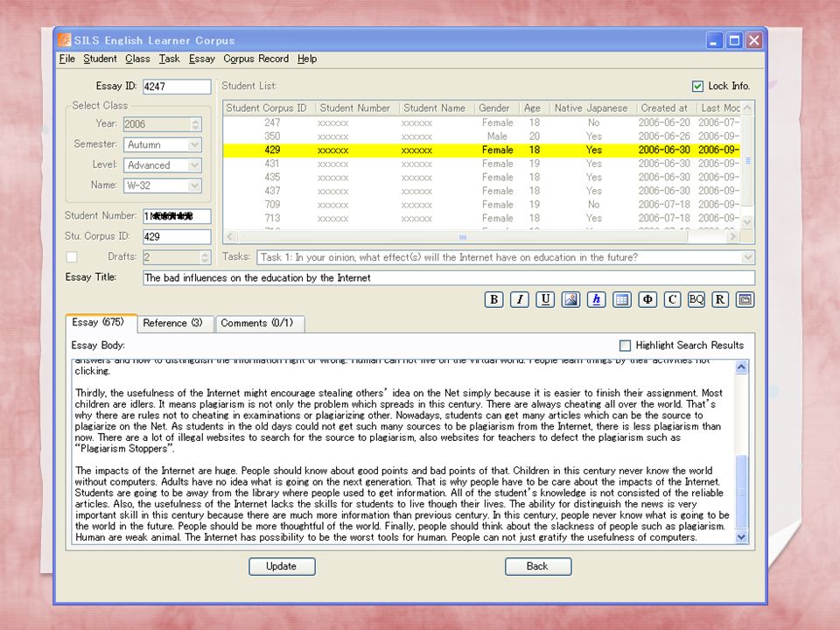Click the essay body vertical scrollbar thumb

pos(741,492)
